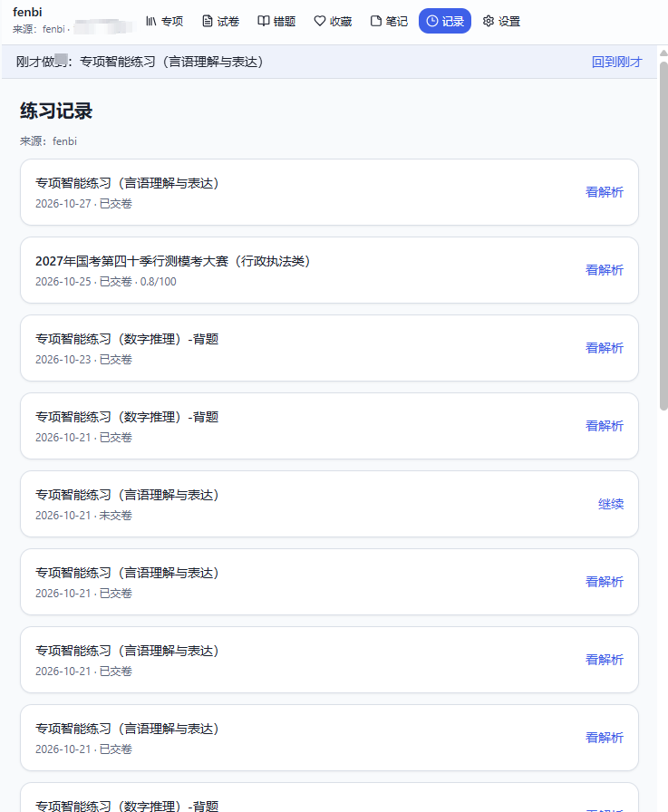Click the 设置 gear icon

pyautogui.click(x=489, y=21)
